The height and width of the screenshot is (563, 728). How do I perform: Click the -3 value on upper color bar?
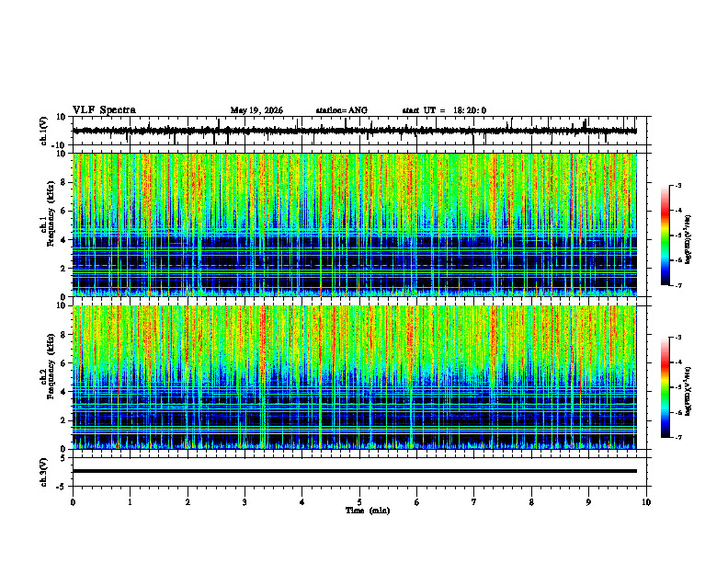pos(678,185)
